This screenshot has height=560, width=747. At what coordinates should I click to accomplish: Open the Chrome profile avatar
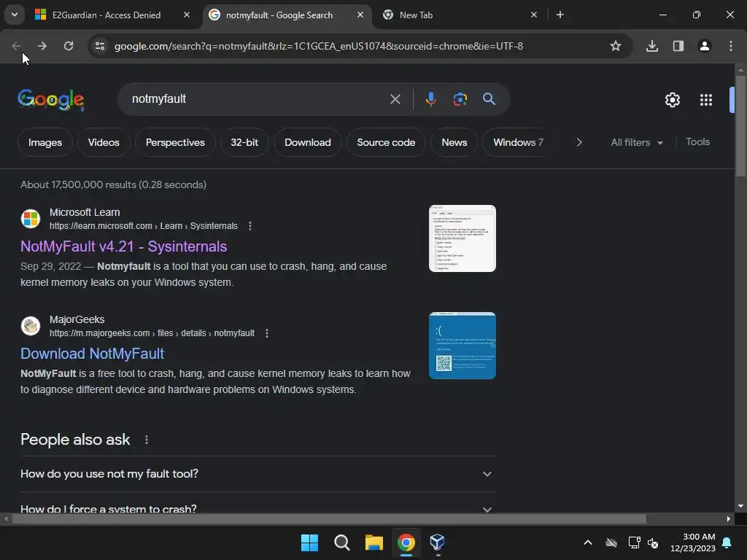tap(704, 46)
